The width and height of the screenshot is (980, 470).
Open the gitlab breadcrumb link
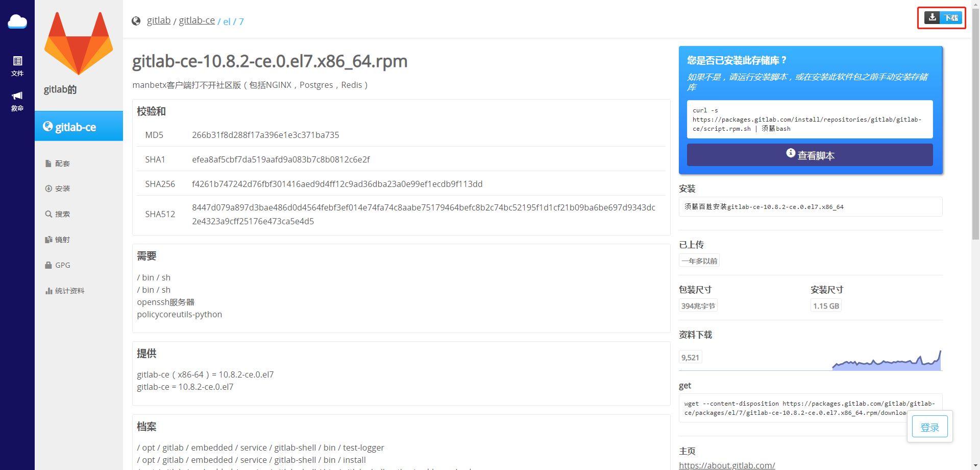point(159,20)
